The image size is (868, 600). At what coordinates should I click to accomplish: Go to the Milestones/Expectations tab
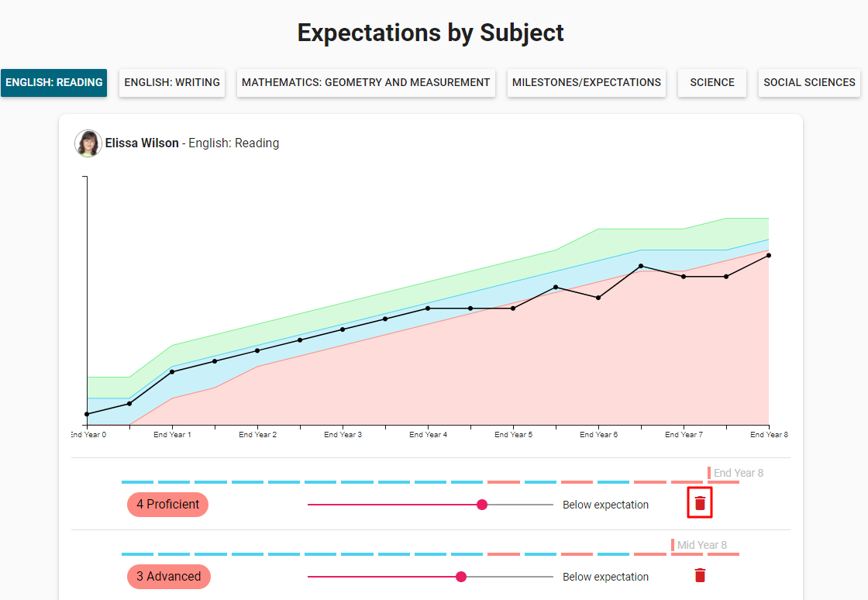click(x=587, y=82)
